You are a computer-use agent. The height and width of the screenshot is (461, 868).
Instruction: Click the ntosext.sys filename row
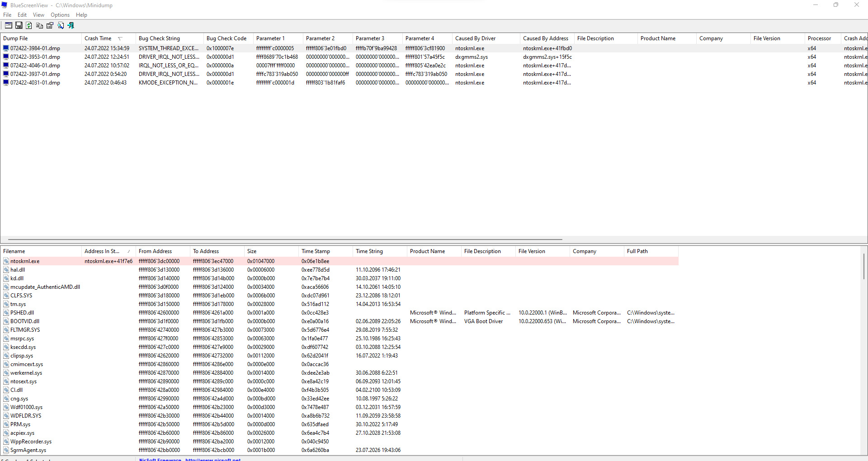tap(24, 381)
